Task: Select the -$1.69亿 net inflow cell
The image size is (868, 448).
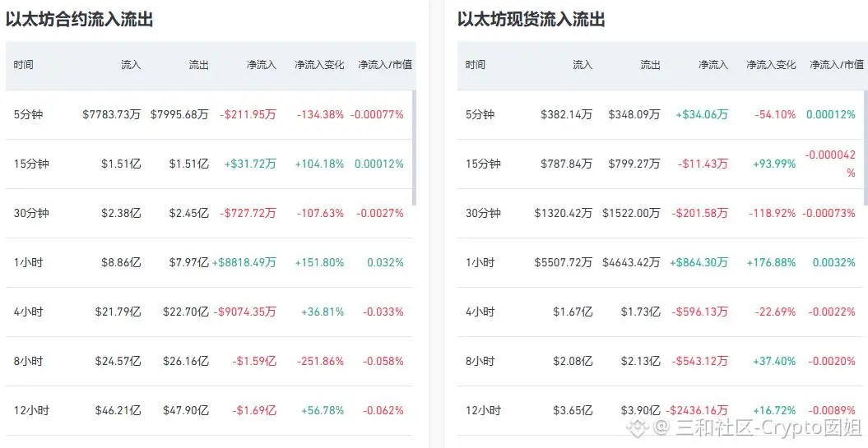Action: pos(255,410)
